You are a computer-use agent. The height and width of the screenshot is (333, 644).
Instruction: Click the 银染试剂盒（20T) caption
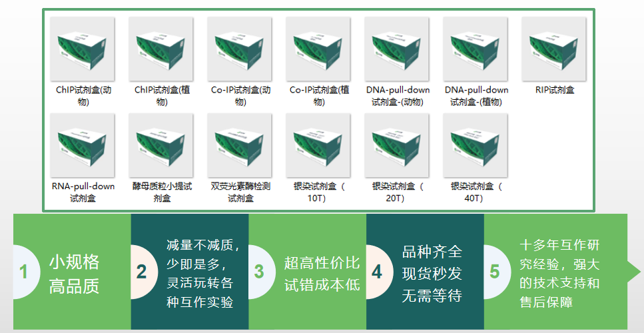(x=398, y=192)
